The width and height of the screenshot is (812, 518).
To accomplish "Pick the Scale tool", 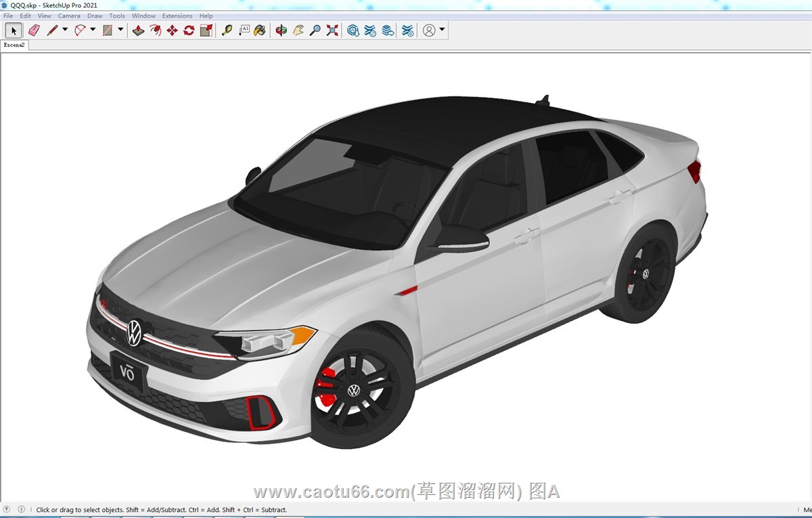I will pos(206,30).
